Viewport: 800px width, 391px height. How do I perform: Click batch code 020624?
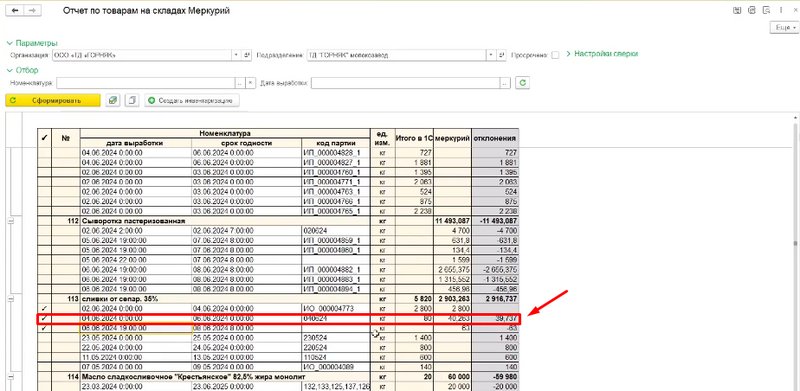pyautogui.click(x=314, y=231)
